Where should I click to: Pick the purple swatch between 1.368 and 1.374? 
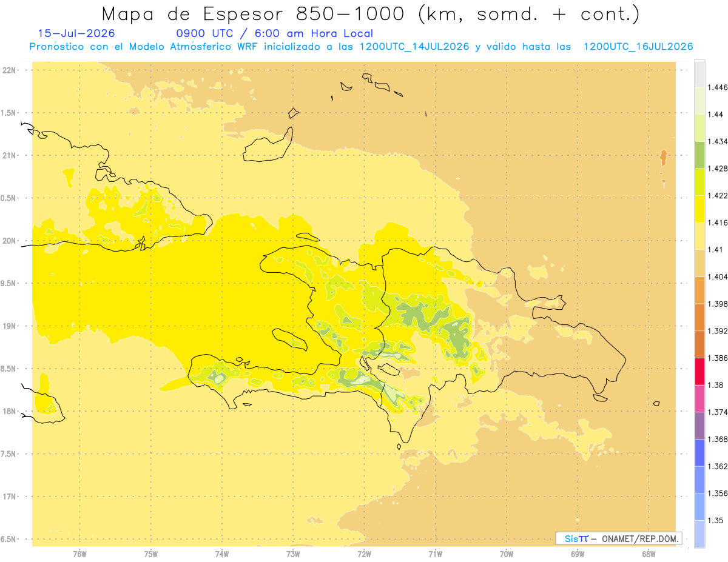pos(699,426)
